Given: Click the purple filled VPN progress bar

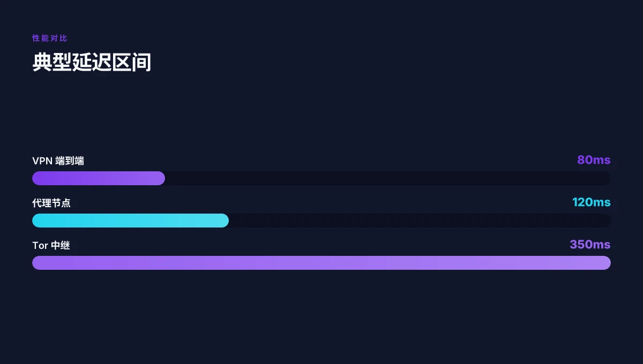Looking at the screenshot, I should point(99,178).
